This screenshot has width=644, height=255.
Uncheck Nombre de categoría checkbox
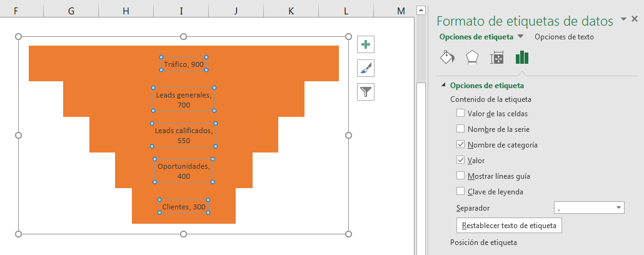460,144
